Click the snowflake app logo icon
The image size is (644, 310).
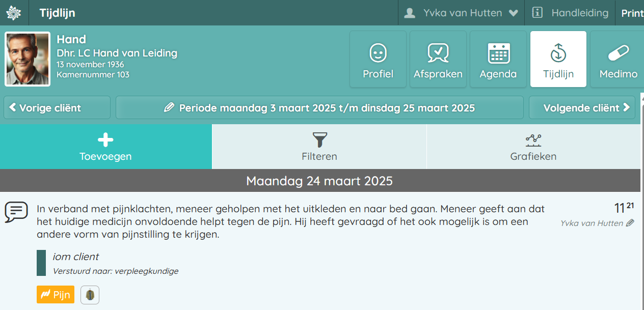(x=14, y=13)
